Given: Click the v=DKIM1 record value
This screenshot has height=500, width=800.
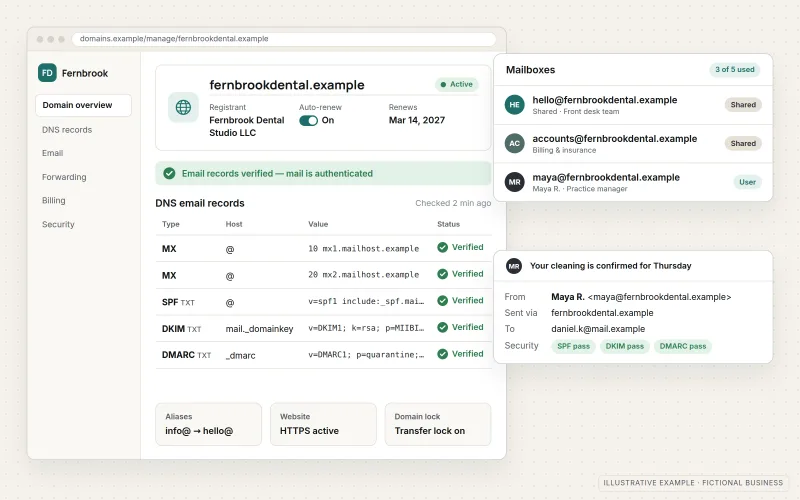Looking at the screenshot, I should coord(366,328).
